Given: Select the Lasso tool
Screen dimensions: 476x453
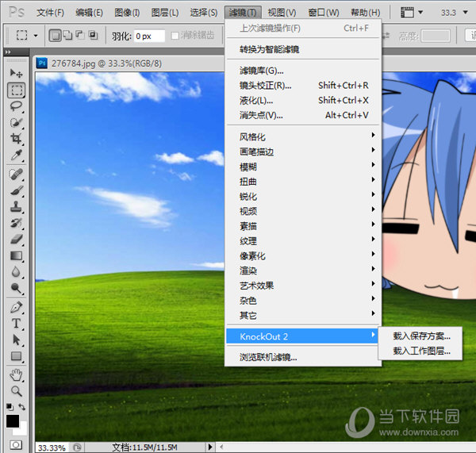Looking at the screenshot, I should (x=16, y=106).
